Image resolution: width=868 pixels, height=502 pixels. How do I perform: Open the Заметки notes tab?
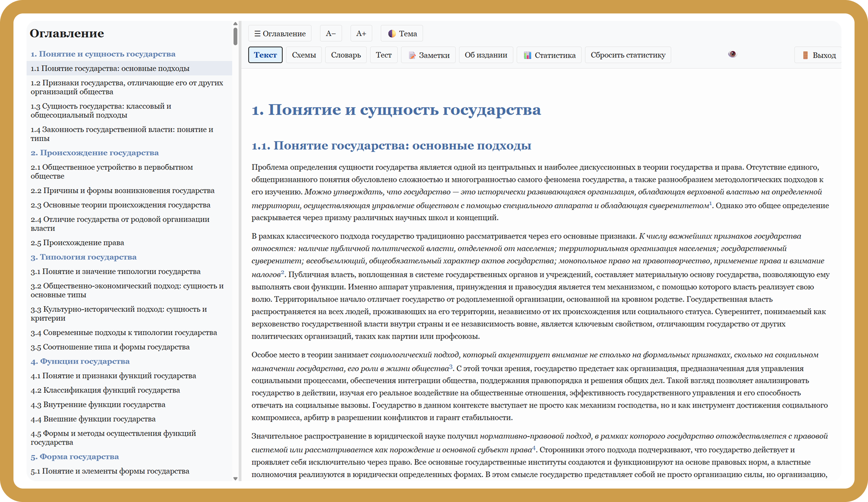(428, 55)
